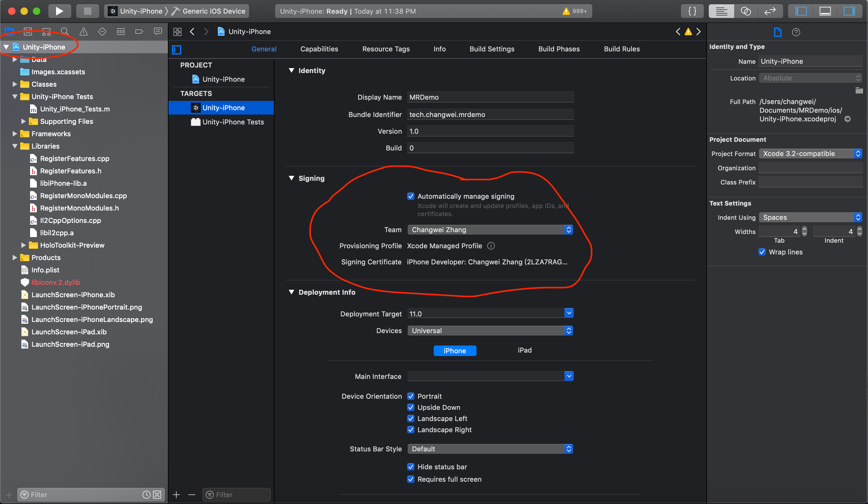The image size is (868, 504).
Task: Open the Status Bar Style dropdown
Action: point(490,449)
